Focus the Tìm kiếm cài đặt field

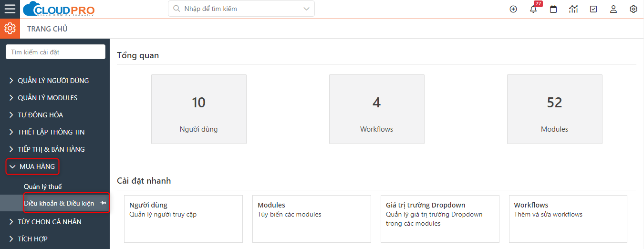55,52
